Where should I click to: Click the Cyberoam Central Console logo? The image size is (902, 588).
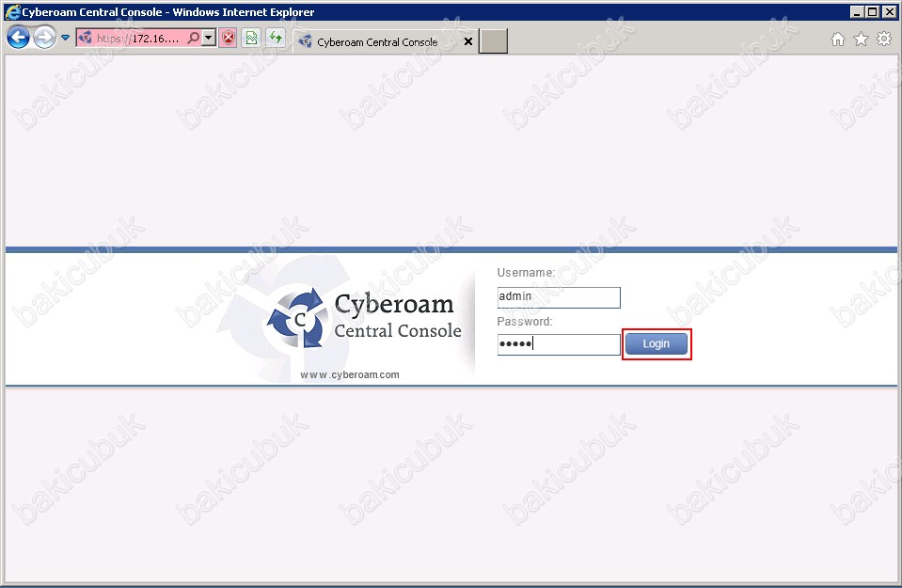click(x=364, y=318)
